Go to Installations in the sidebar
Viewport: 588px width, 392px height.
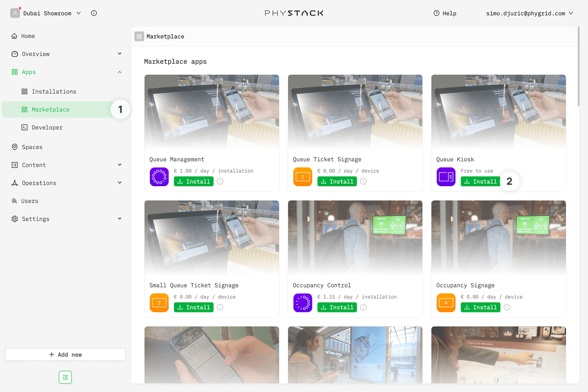54,91
